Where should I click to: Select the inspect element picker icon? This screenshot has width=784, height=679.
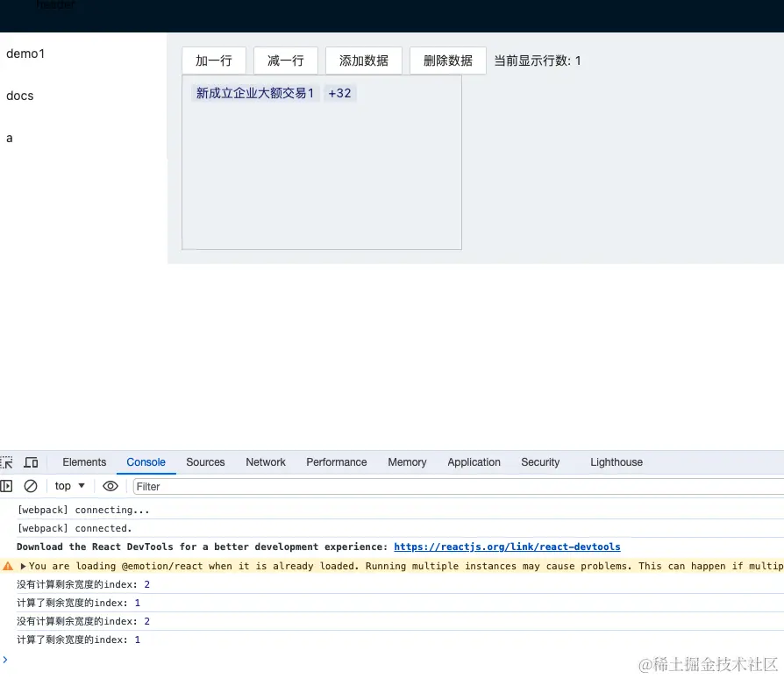tap(6, 462)
